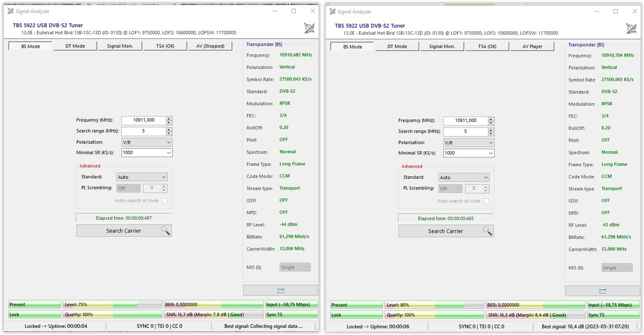Open AV Player tab in right window
Image resolution: width=644 pixels, height=335 pixels.
tap(532, 46)
